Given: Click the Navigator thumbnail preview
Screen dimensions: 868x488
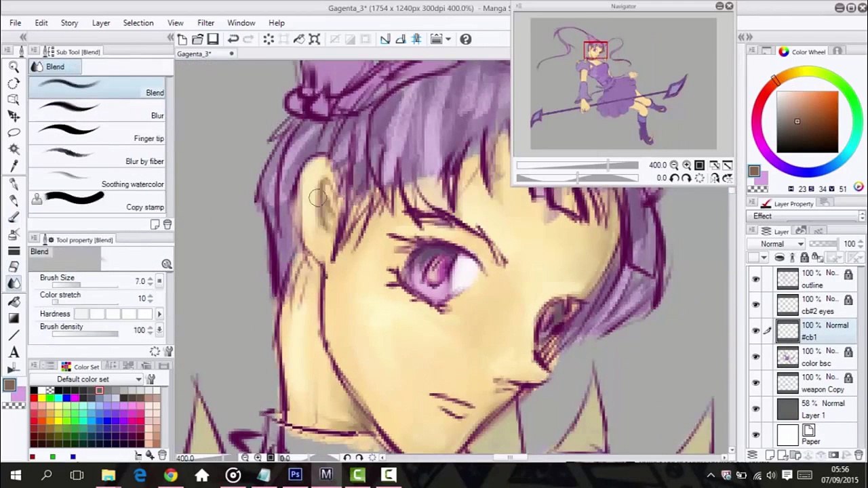Looking at the screenshot, I should (x=623, y=84).
